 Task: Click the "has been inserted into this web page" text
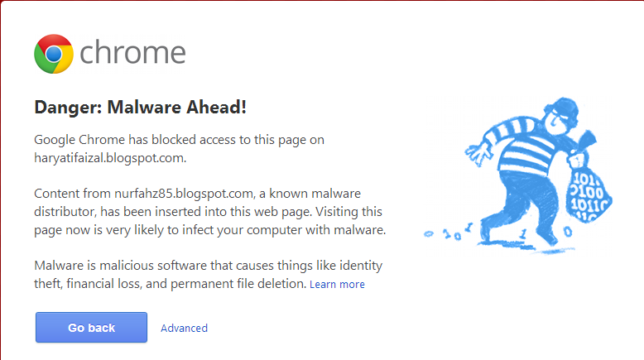207,211
